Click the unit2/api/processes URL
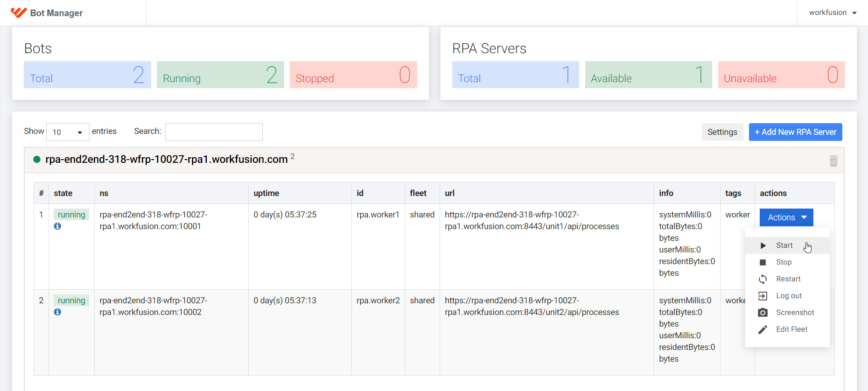The image size is (868, 391). pyautogui.click(x=532, y=307)
